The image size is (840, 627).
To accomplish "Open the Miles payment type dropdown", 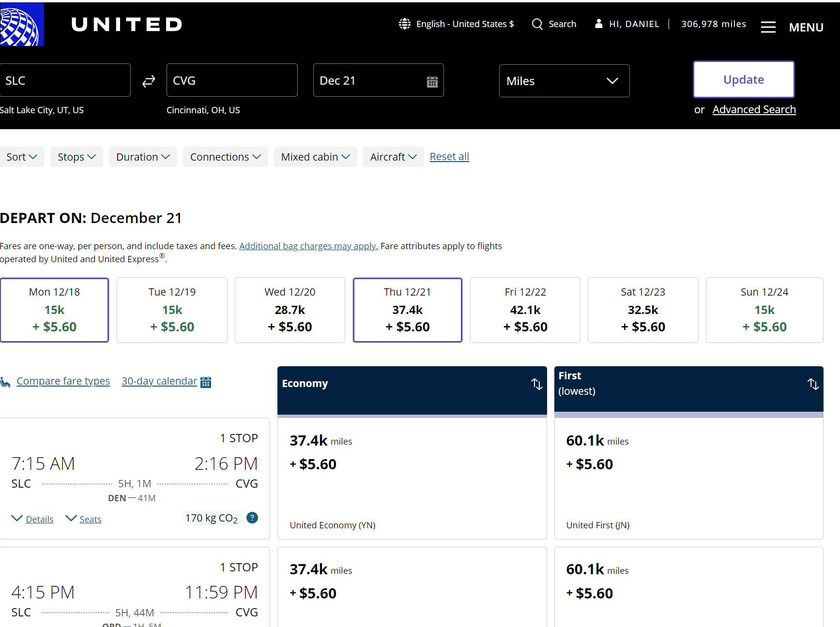I will 564,81.
